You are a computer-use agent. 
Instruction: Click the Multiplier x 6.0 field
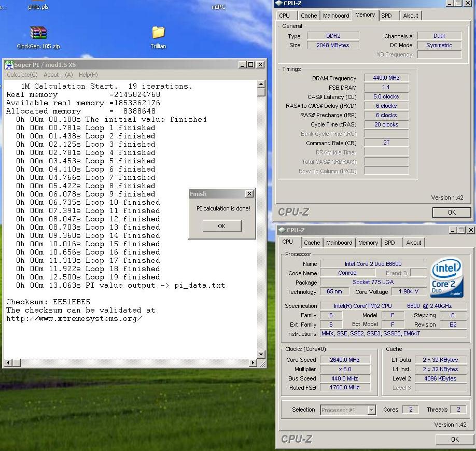click(x=345, y=370)
